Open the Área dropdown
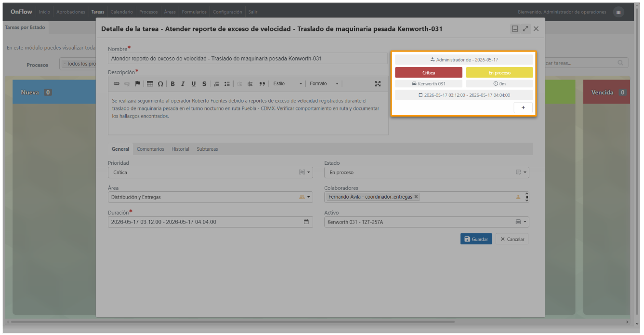The image size is (644, 335). point(210,197)
